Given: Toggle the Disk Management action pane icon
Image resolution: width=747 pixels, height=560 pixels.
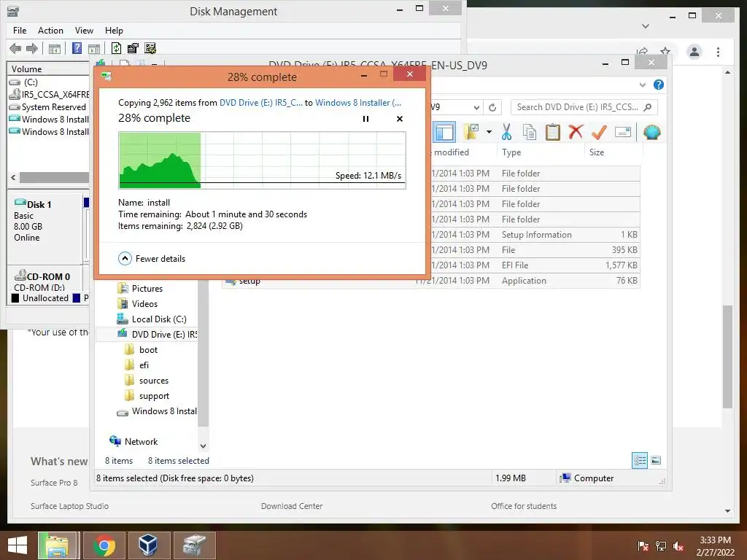Looking at the screenshot, I should click(94, 48).
